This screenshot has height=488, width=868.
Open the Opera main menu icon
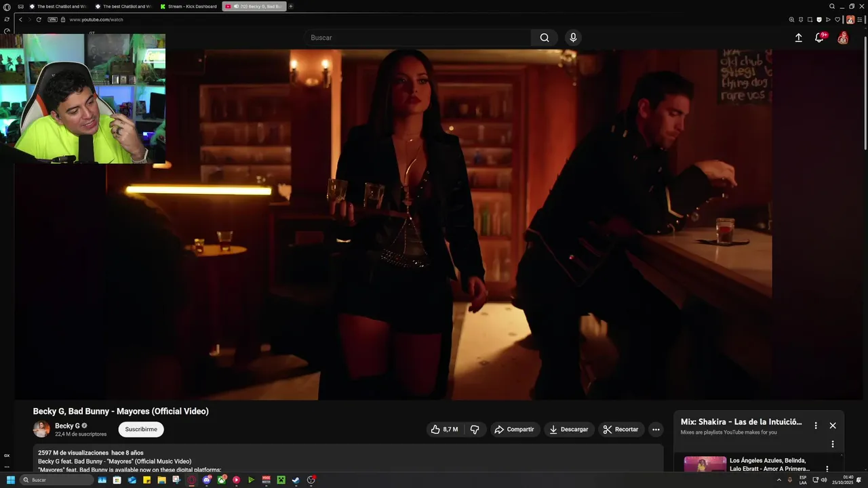point(7,7)
